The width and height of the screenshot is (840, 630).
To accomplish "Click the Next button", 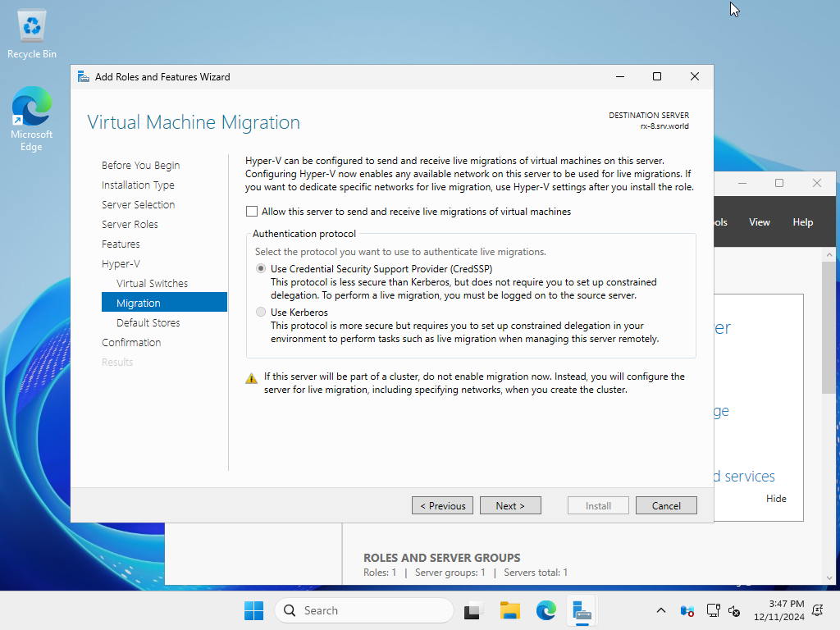I will [510, 505].
